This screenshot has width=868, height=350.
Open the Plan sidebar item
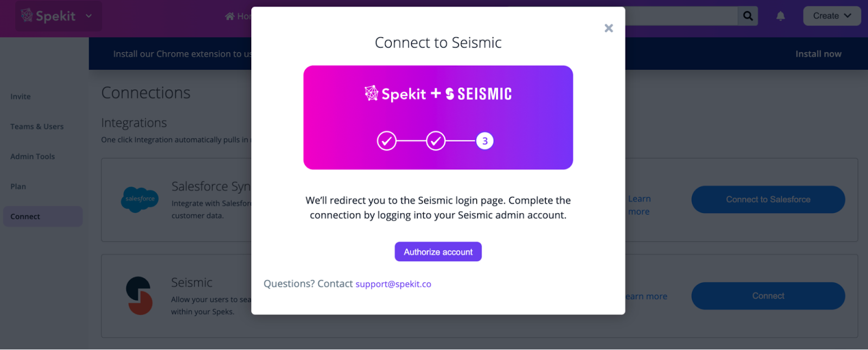pos(18,186)
